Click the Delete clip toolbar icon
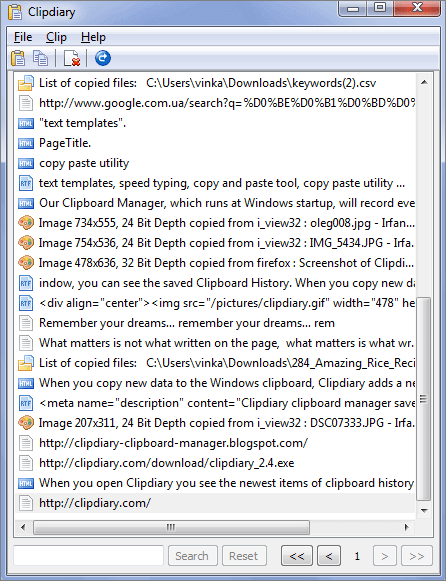 pos(72,58)
